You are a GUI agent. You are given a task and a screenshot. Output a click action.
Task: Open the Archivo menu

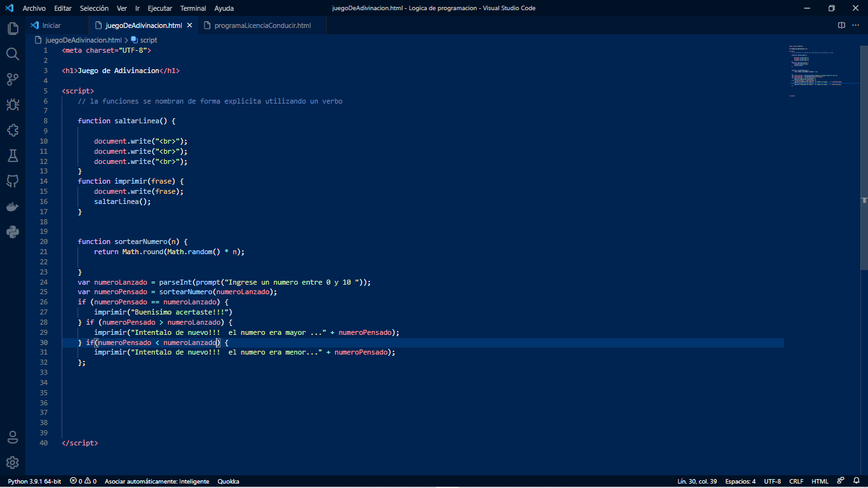[34, 8]
